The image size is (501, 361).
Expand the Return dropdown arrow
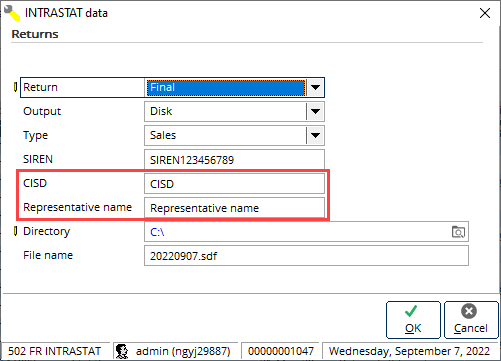tap(315, 87)
